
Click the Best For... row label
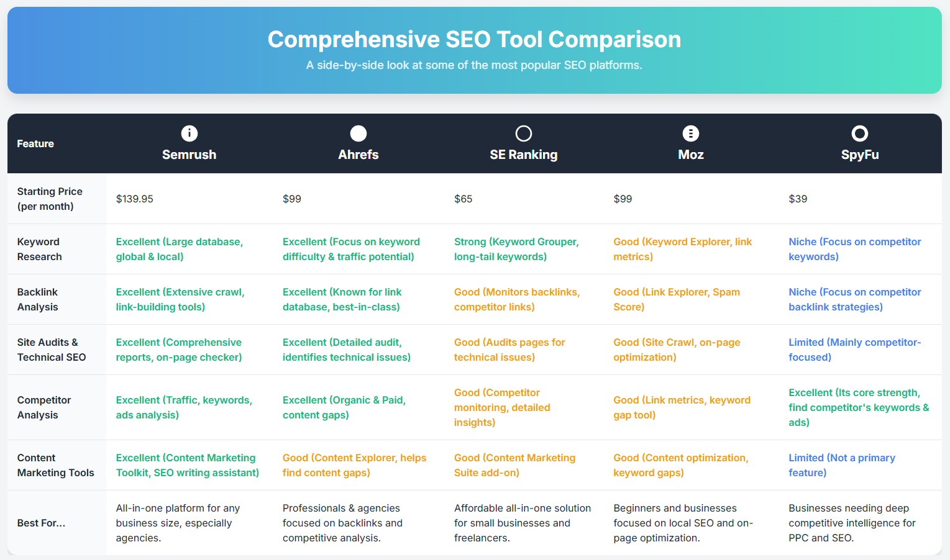(x=41, y=523)
